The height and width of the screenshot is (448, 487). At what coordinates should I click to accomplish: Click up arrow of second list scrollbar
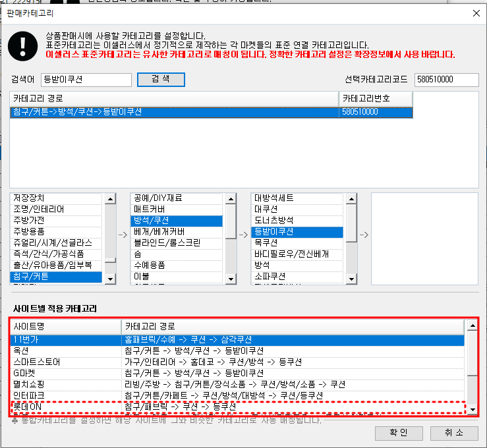231,198
